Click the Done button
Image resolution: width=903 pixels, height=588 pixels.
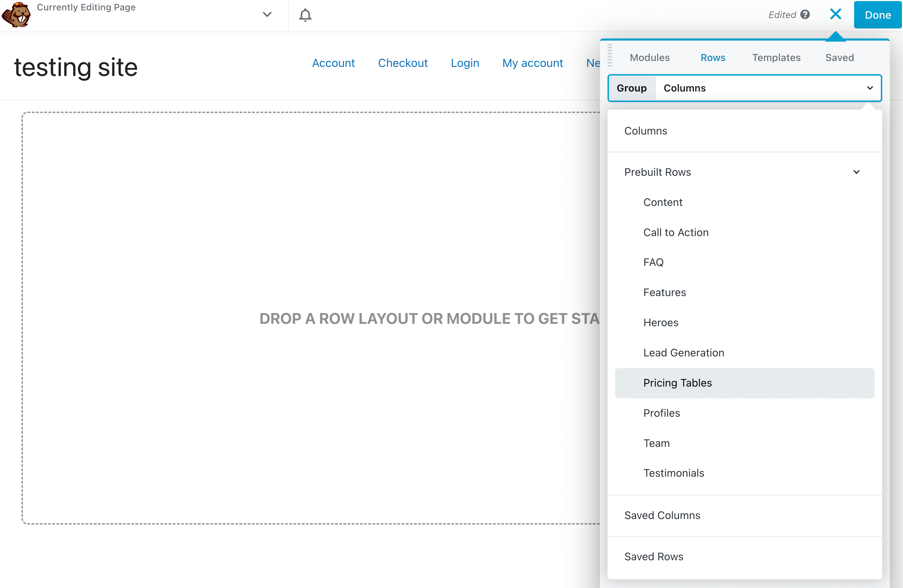(878, 15)
